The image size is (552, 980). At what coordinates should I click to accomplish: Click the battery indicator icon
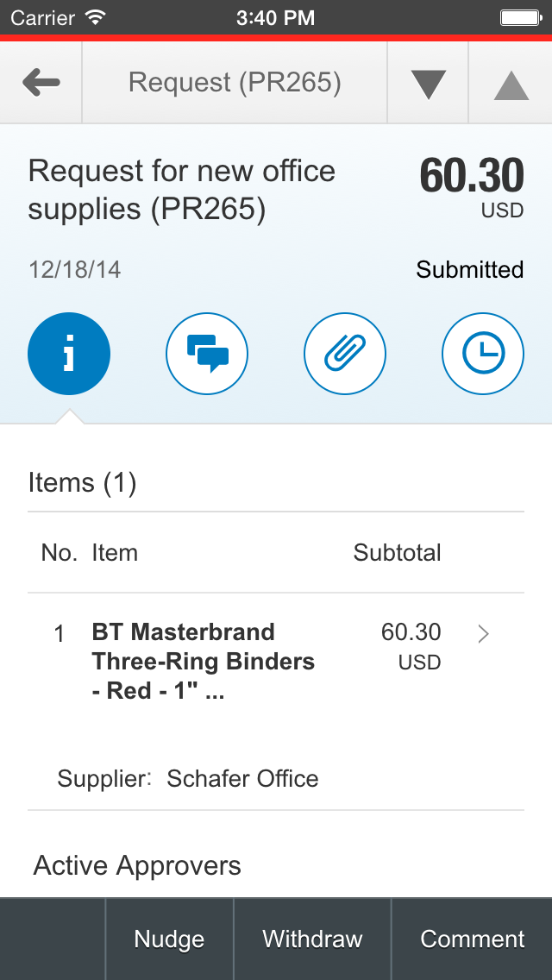coord(520,17)
